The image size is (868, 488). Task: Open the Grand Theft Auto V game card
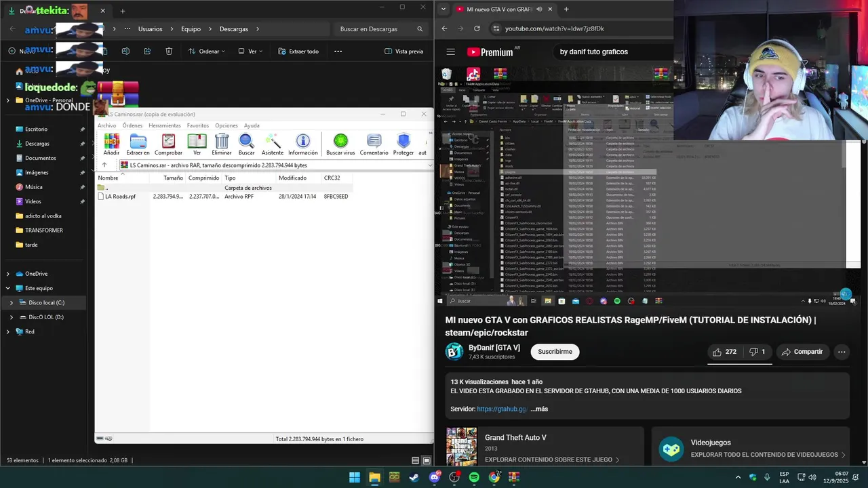tap(545, 446)
